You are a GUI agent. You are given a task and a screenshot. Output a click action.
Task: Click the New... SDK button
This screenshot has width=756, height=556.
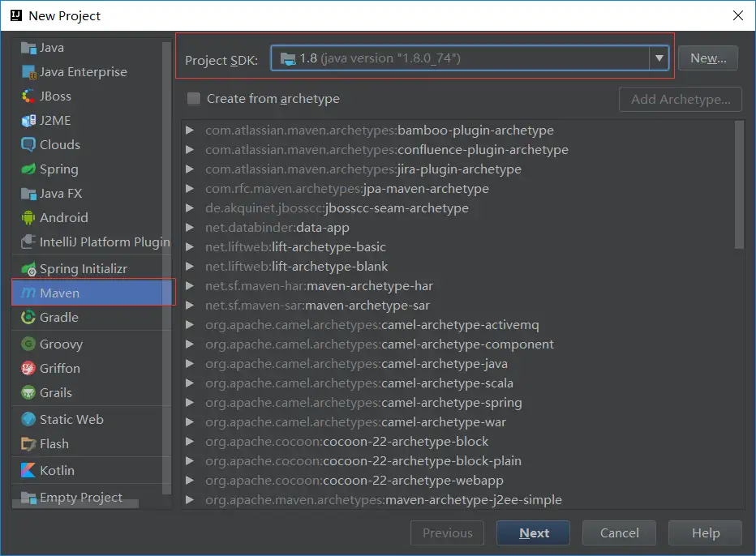coord(707,58)
